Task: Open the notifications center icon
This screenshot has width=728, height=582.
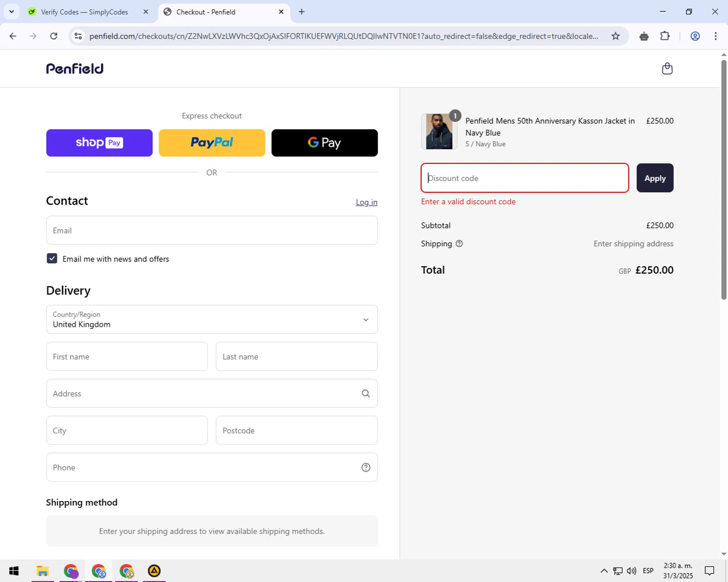Action: coord(710,571)
